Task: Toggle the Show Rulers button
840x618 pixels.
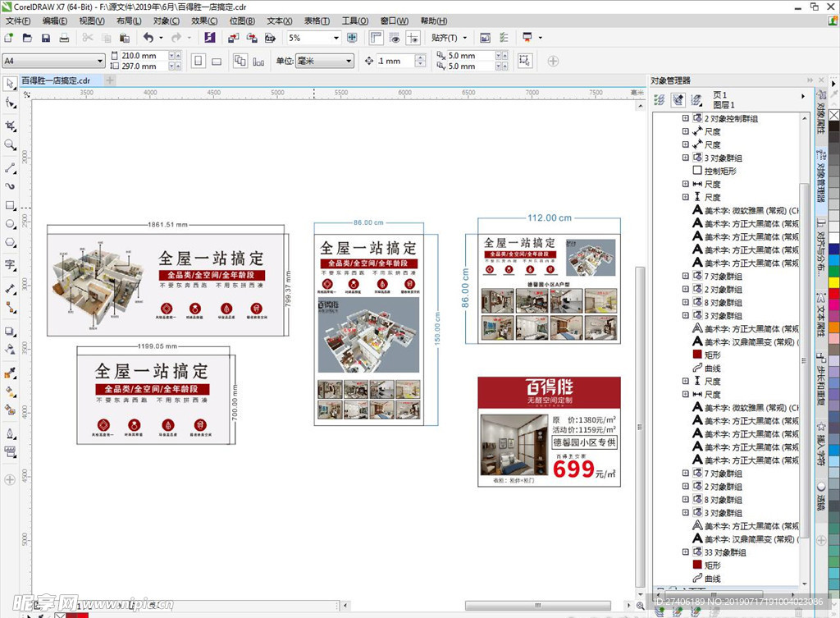Action: [x=377, y=38]
